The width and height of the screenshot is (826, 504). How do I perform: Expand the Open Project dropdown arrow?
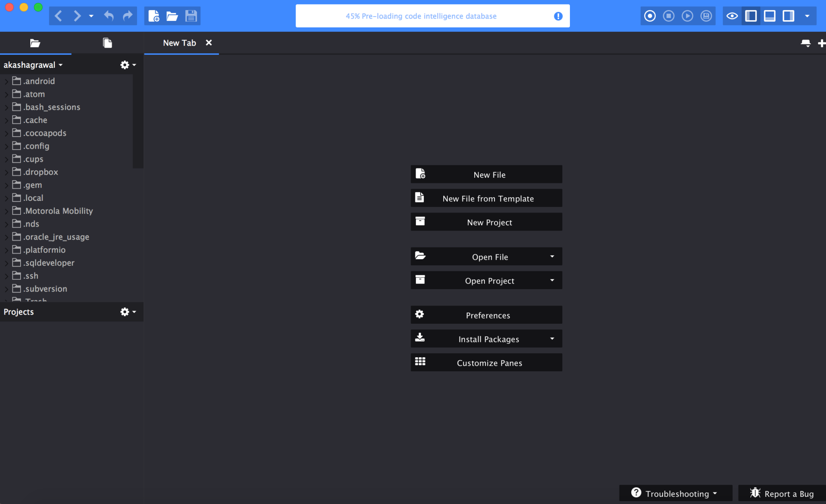pyautogui.click(x=552, y=280)
